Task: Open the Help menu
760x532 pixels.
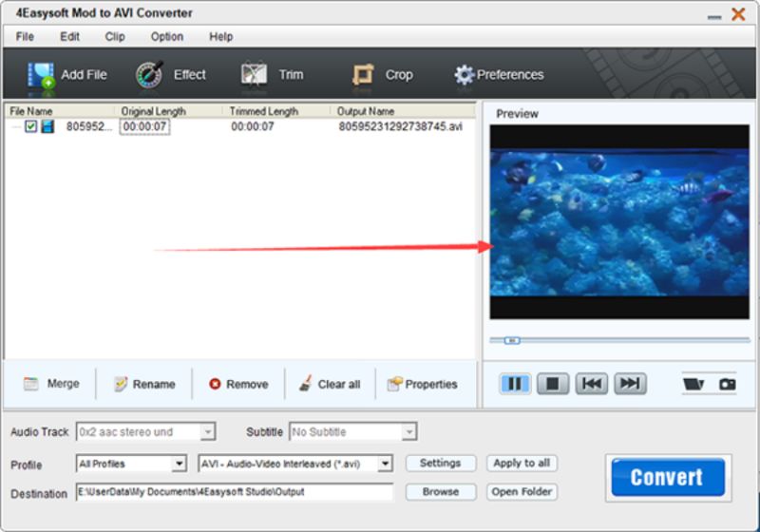Action: click(x=221, y=37)
